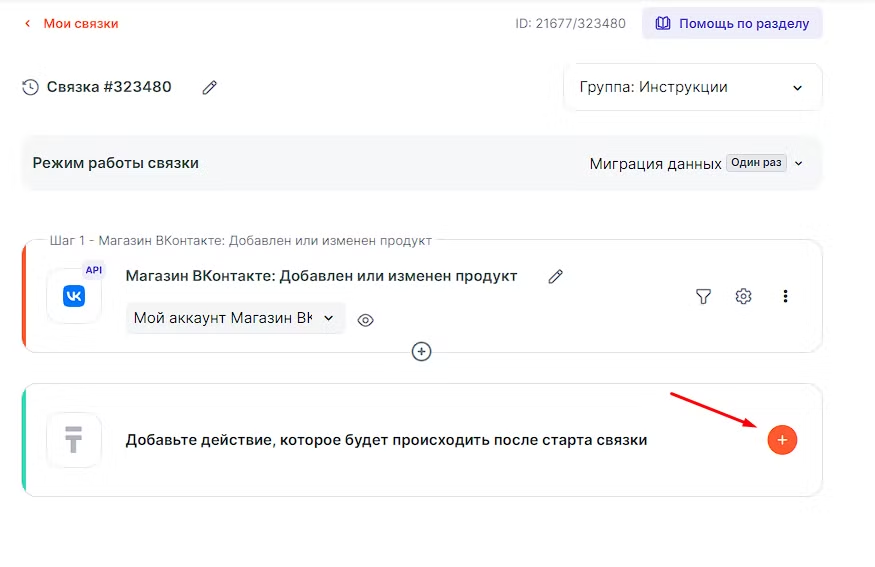875x567 pixels.
Task: Click the history clock icon beside Связка #323480
Action: (31, 87)
